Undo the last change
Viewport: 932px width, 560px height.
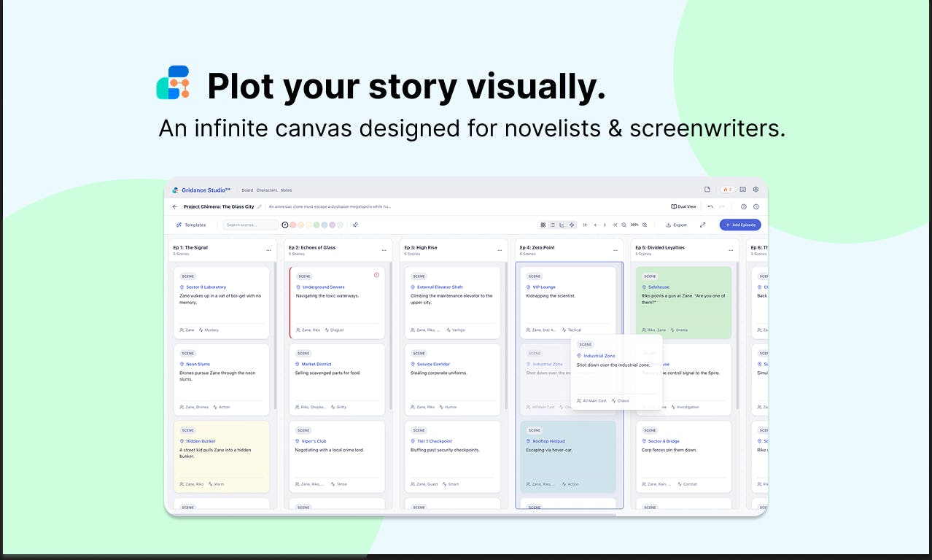[x=710, y=206]
